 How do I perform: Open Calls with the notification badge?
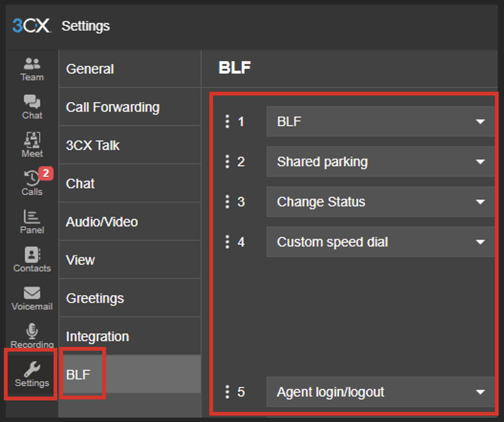31,182
